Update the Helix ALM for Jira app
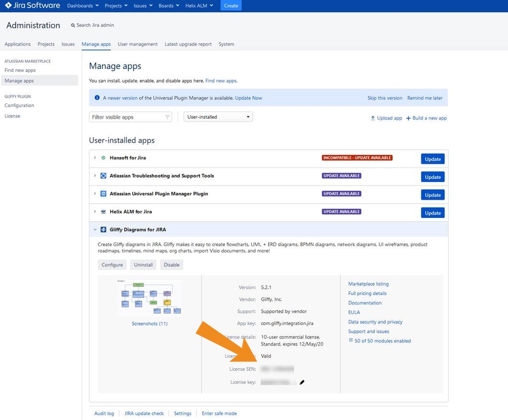The width and height of the screenshot is (508, 420). click(433, 213)
